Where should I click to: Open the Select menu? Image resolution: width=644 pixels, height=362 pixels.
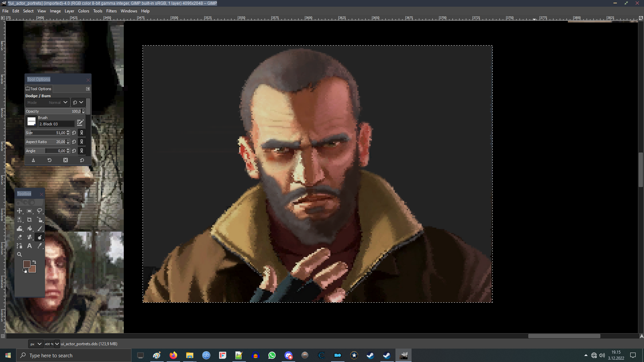click(28, 11)
